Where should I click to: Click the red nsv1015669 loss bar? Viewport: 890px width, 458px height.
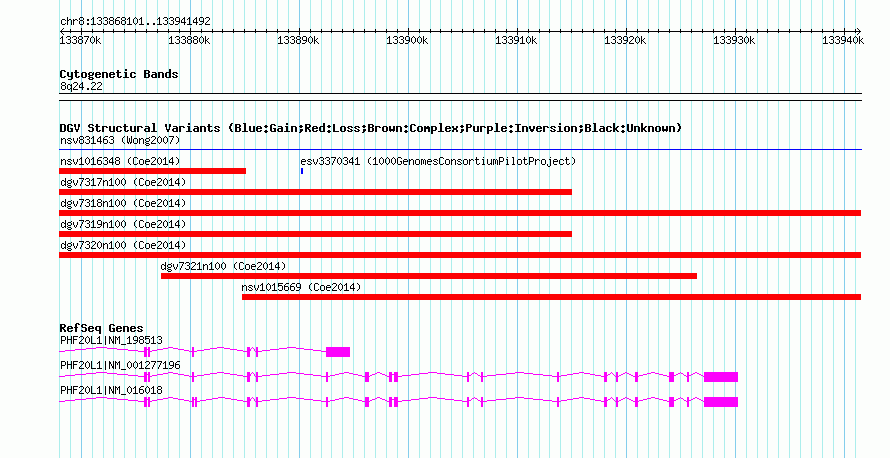[x=551, y=297]
